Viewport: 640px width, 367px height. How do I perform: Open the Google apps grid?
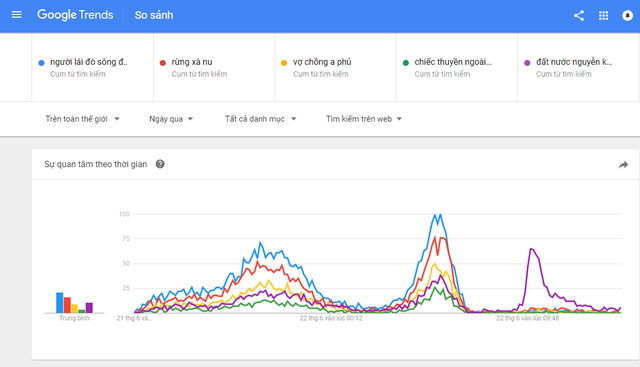pos(603,16)
